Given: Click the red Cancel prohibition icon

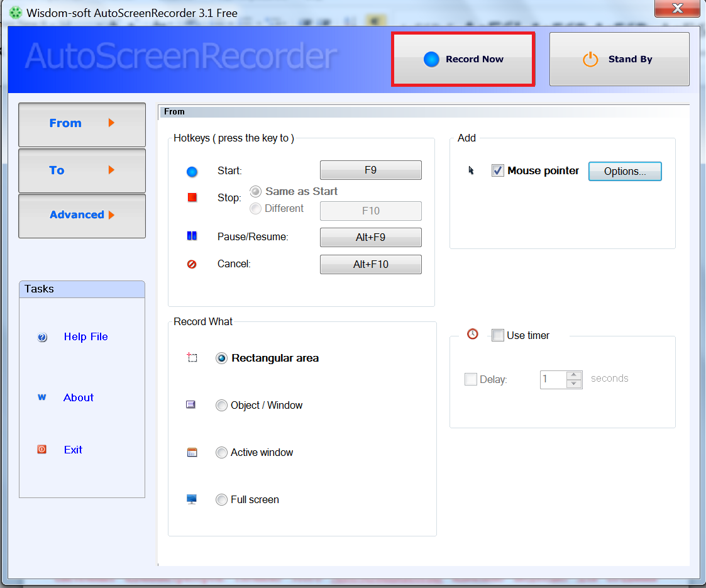Looking at the screenshot, I should click(x=192, y=264).
